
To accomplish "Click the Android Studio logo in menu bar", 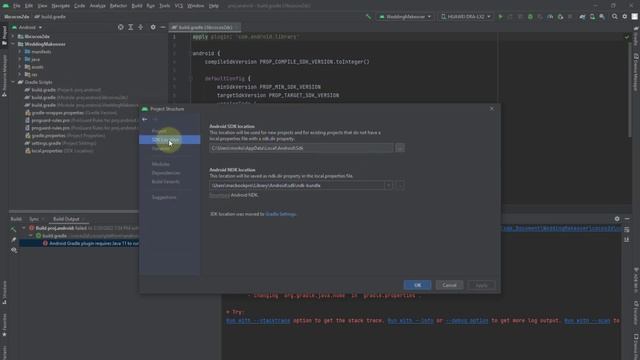I will pyautogui.click(x=6, y=6).
